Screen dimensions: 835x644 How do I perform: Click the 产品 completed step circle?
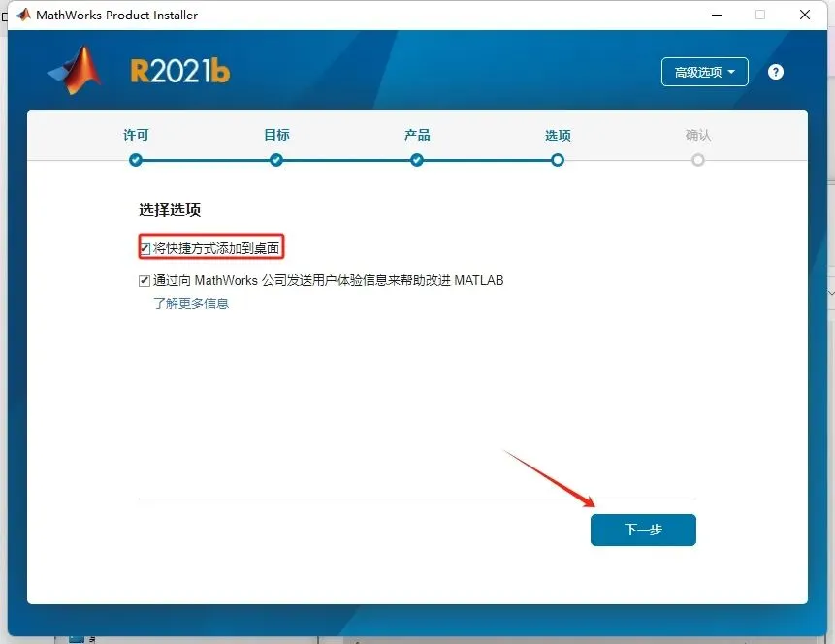[417, 160]
